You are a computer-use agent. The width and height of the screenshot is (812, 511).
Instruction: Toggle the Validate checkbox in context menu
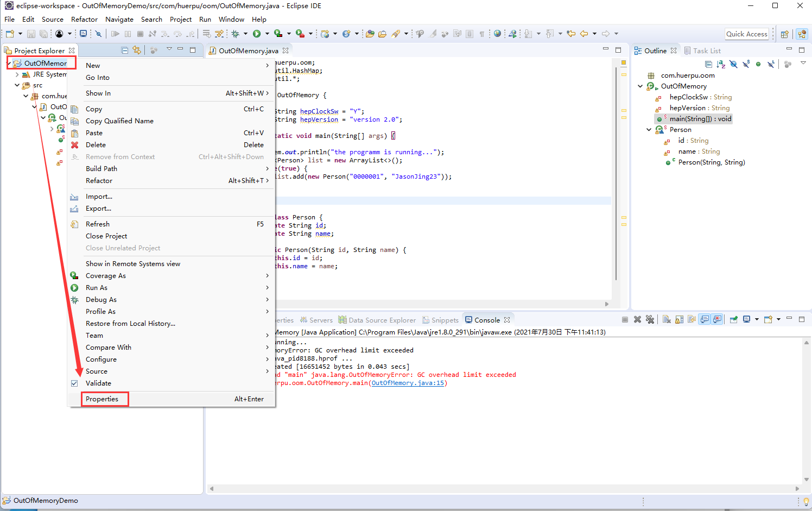(x=75, y=383)
